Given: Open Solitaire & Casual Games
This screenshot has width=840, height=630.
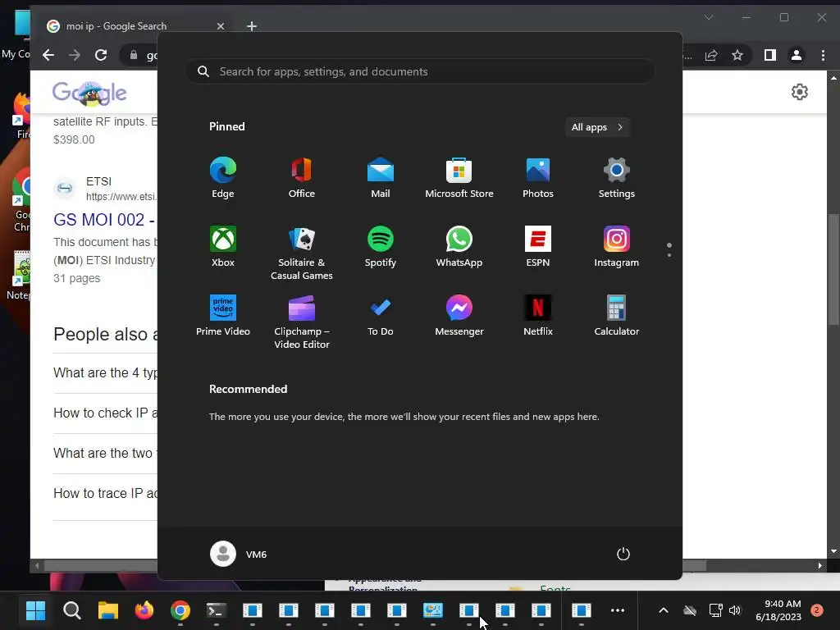Looking at the screenshot, I should [x=302, y=253].
